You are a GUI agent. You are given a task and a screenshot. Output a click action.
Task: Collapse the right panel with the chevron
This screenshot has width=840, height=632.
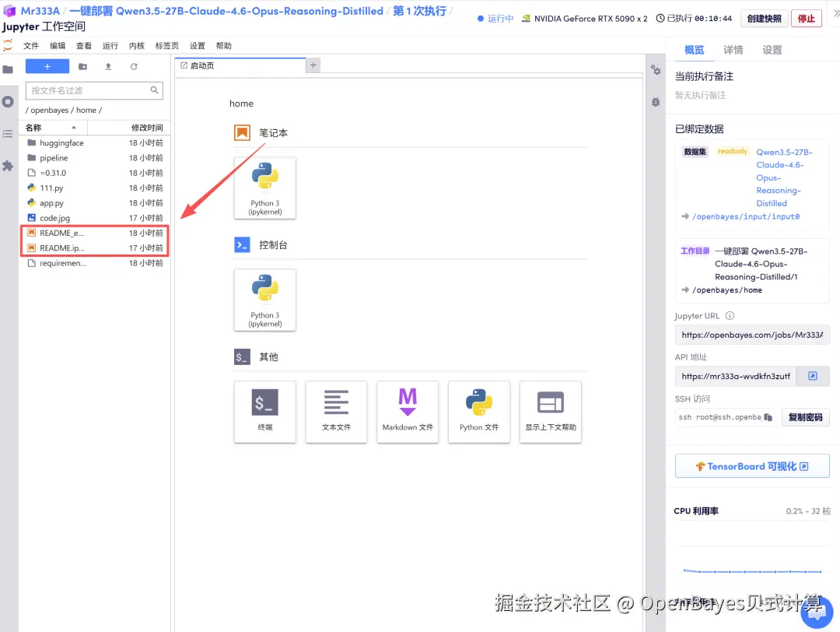click(x=835, y=13)
